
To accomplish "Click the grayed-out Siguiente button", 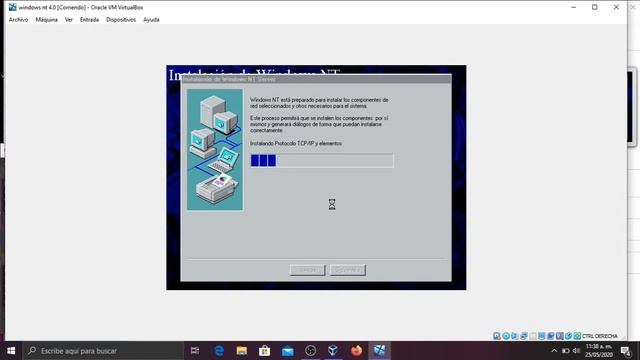I will pos(347,270).
